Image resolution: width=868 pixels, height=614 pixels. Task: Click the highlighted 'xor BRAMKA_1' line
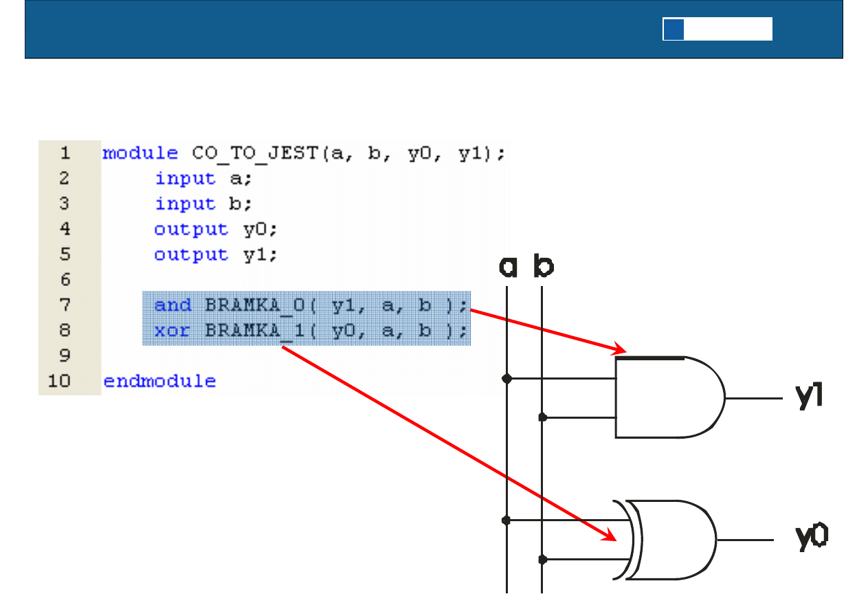tap(310, 331)
